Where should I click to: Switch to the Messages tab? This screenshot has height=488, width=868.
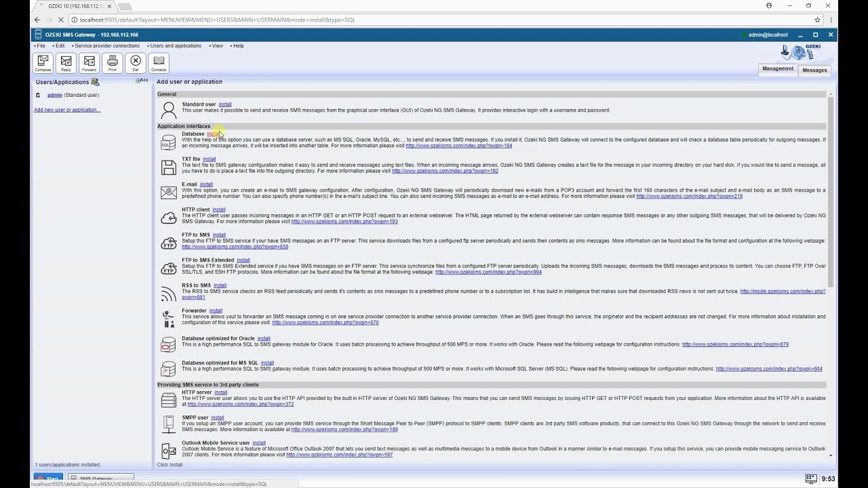click(814, 70)
